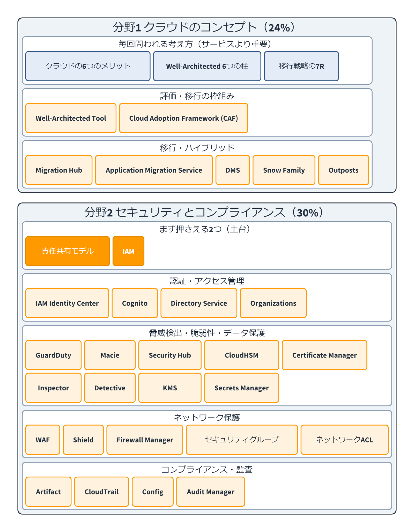This screenshot has width=414, height=532.
Task: Click the Directory Service box
Action: pos(199,303)
